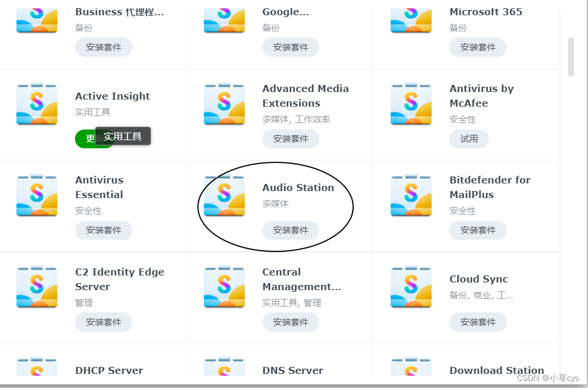
Task: Install the Cloud Sync package
Action: (x=478, y=322)
